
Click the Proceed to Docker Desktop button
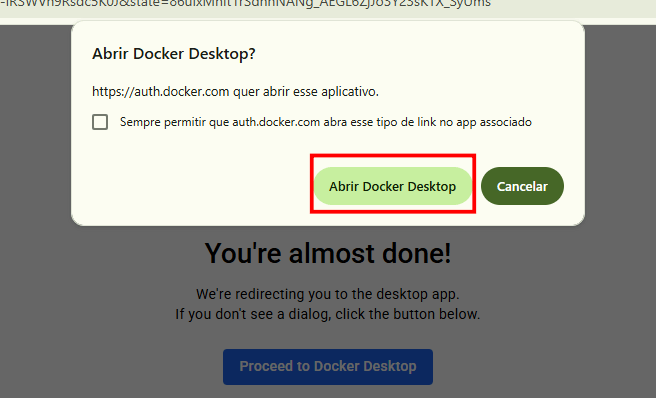click(x=328, y=367)
